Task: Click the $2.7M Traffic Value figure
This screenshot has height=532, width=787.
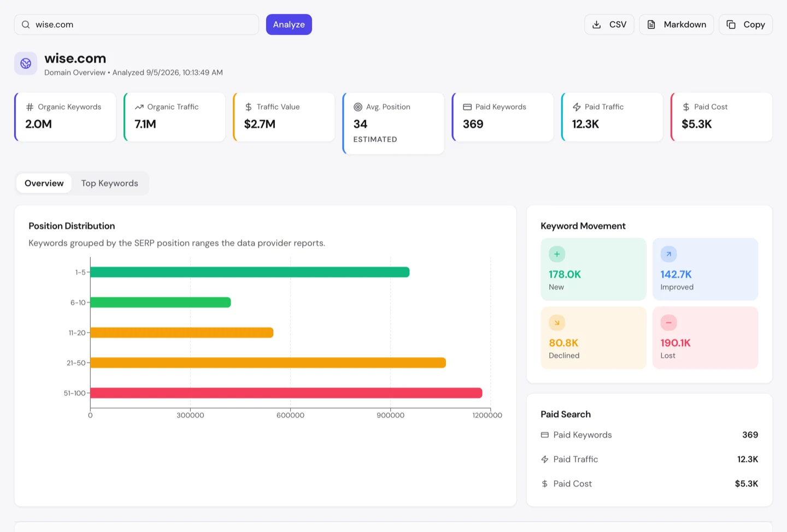Action: (x=260, y=124)
